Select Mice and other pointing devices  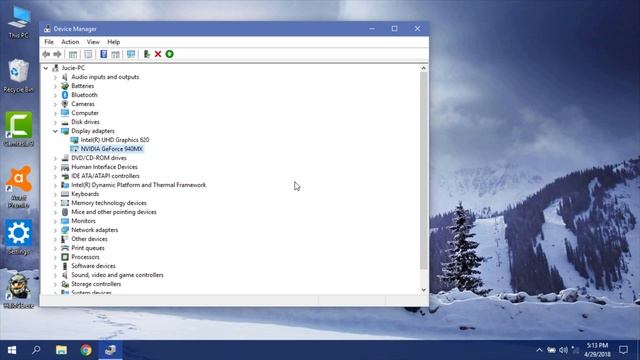coord(114,212)
